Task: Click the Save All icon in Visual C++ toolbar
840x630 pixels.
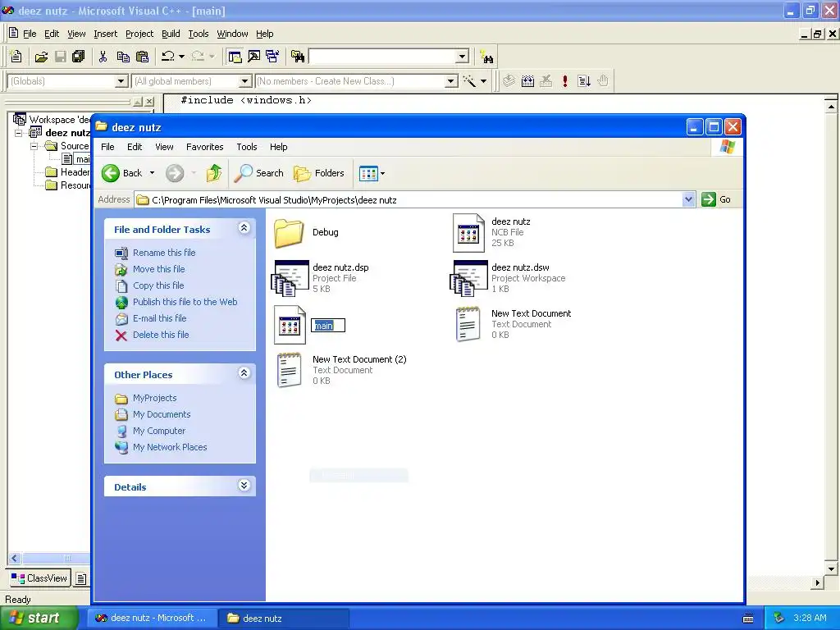Action: 78,57
